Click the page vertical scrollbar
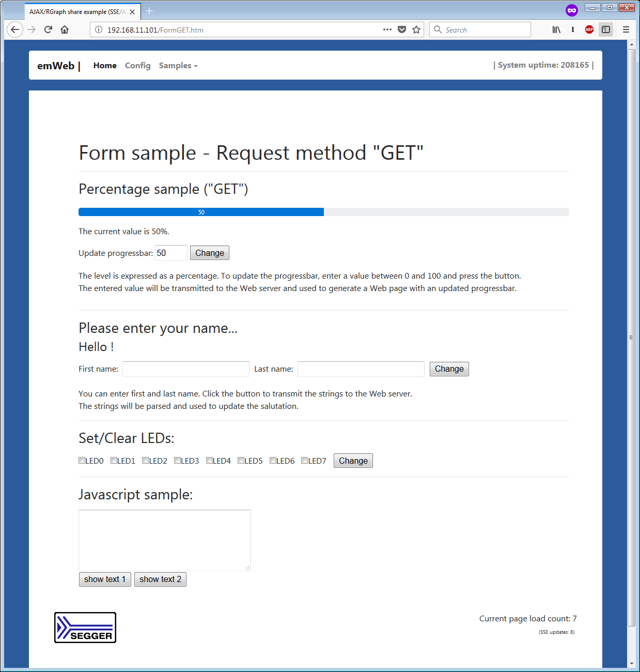The height and width of the screenshot is (672, 640). pos(631,338)
